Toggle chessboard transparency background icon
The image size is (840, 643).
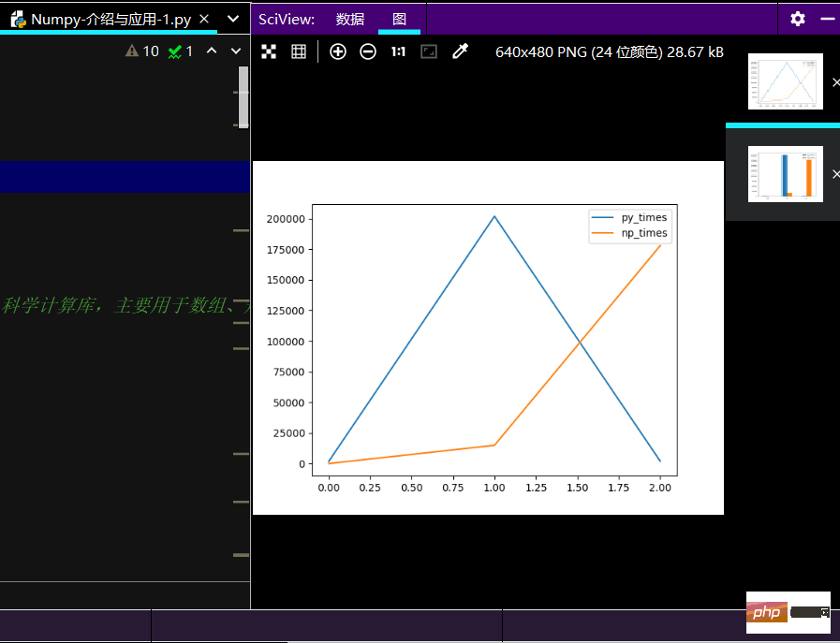click(x=269, y=51)
